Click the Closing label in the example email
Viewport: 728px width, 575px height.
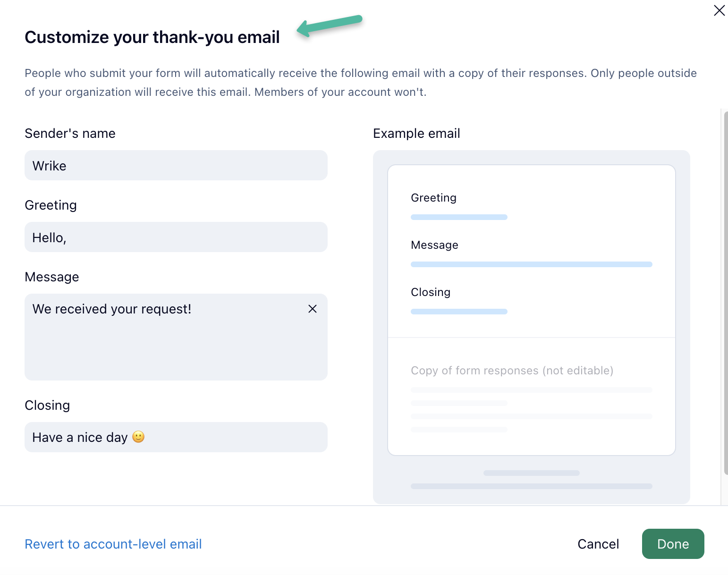click(x=431, y=292)
